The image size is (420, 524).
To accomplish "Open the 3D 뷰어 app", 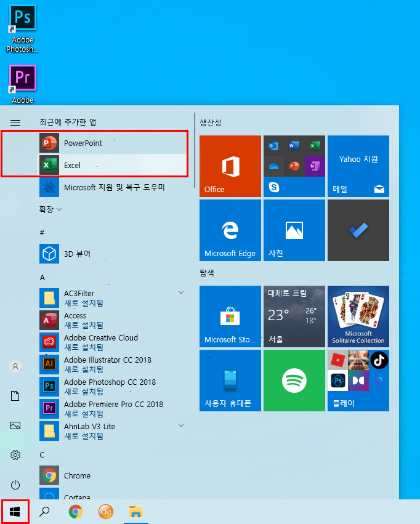I will click(x=112, y=254).
